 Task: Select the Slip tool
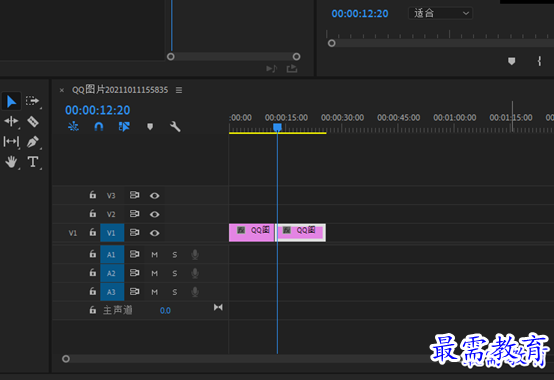pyautogui.click(x=11, y=142)
